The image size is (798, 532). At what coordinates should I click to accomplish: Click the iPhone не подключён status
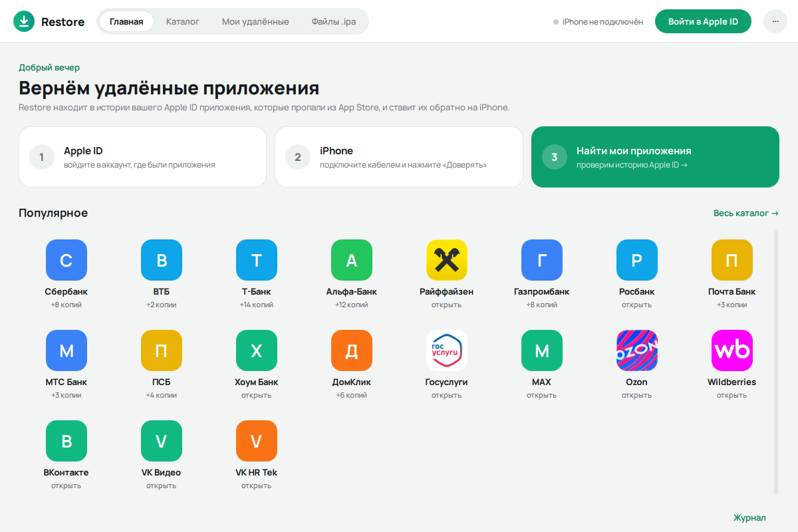(598, 22)
